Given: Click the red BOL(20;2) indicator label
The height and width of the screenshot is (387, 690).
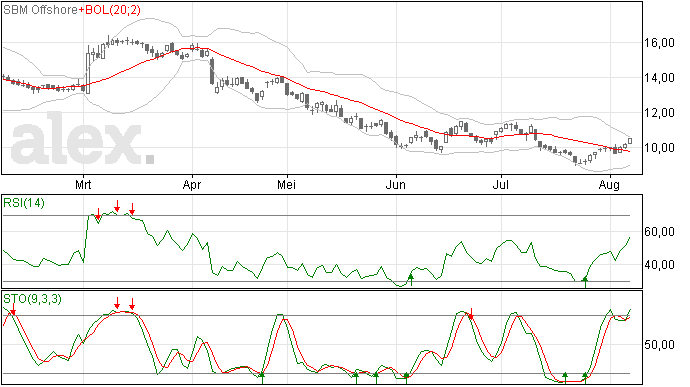Looking at the screenshot, I should point(112,10).
